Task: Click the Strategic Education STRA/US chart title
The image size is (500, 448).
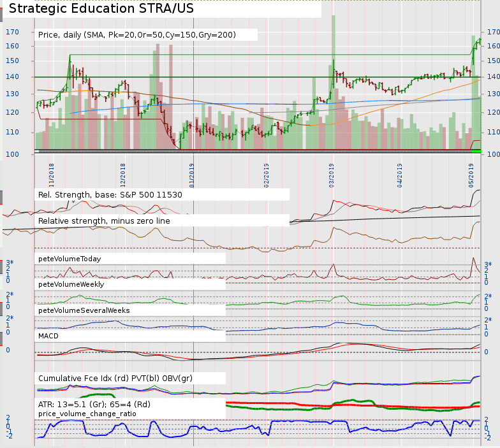Action: coord(101,9)
